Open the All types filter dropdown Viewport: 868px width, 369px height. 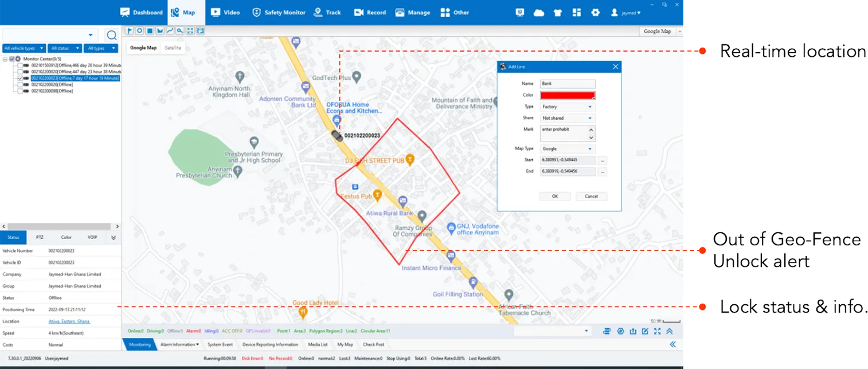[x=101, y=49]
